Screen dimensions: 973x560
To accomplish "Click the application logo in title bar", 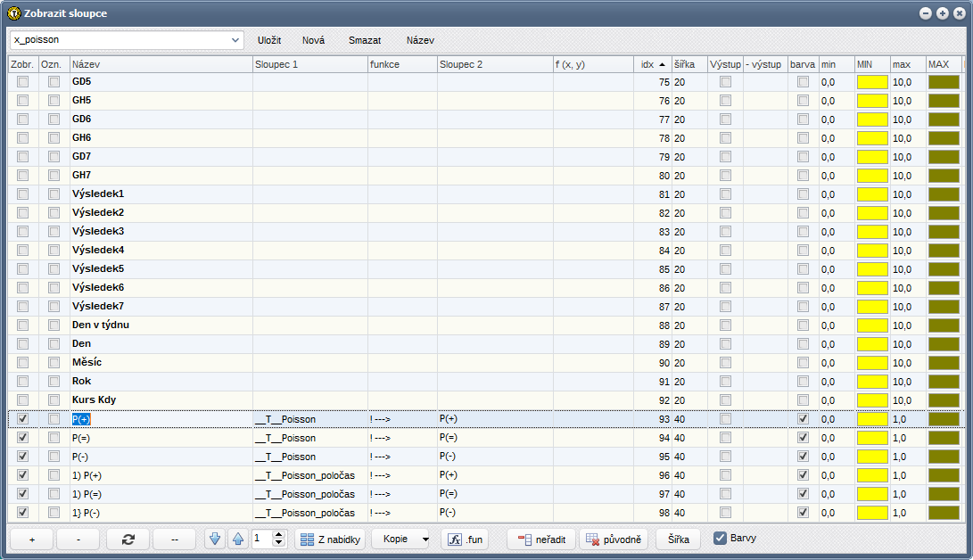I will point(13,13).
